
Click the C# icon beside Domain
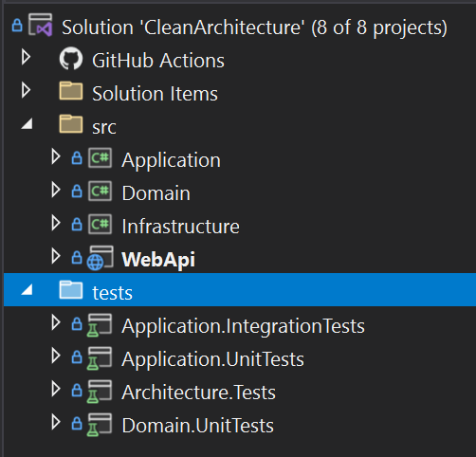click(x=100, y=191)
